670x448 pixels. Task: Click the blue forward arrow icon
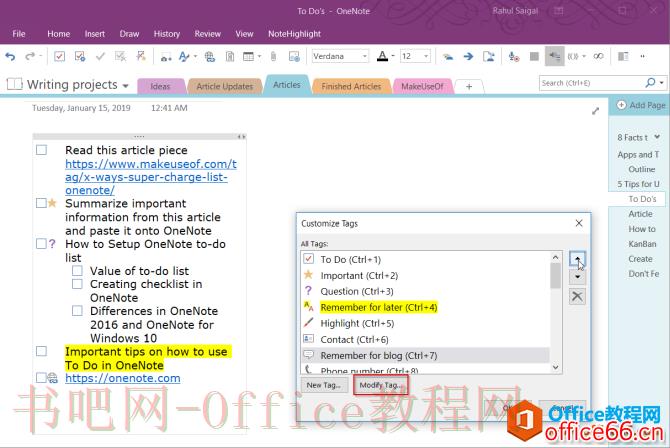(468, 56)
